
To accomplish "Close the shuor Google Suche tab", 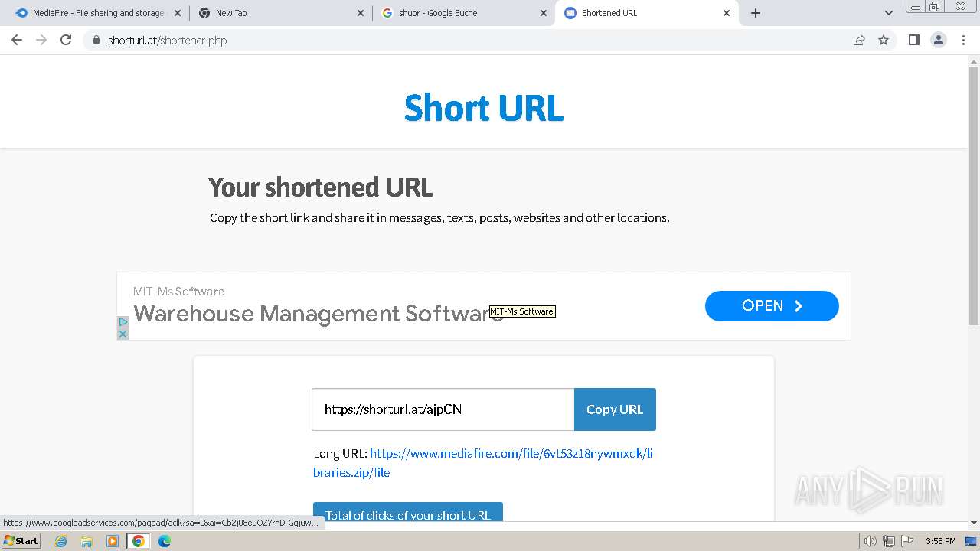I will coord(544,13).
